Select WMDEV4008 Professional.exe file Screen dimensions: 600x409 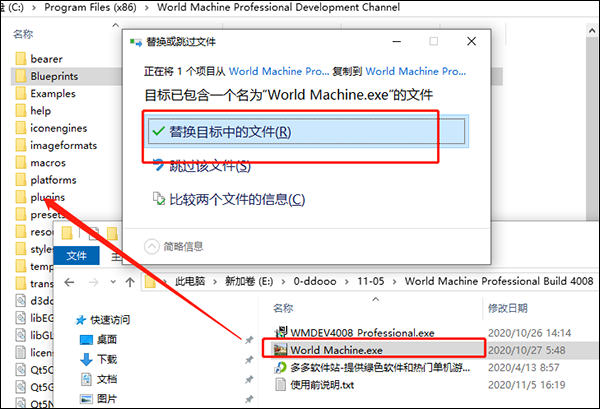pos(355,333)
